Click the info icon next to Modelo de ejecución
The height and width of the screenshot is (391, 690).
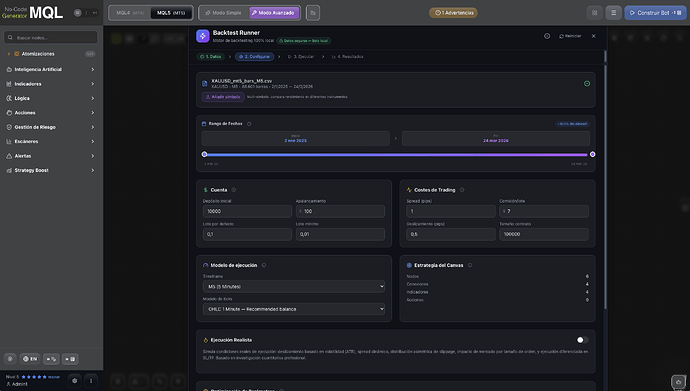coord(264,265)
